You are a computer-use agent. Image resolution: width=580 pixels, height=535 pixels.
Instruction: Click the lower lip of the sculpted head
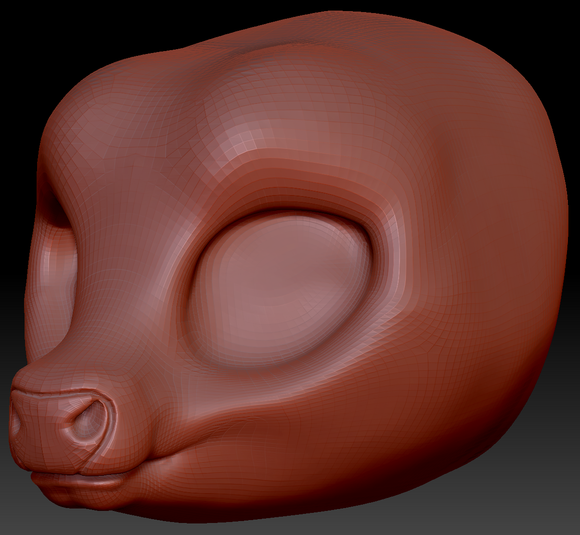[x=80, y=482]
